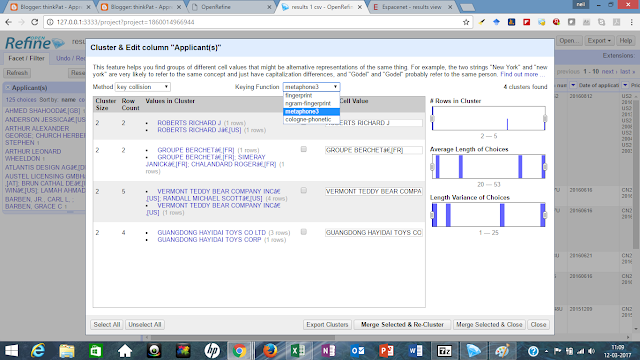
Task: Click right handle of Length Variance of Choices slider
Action: coord(545,215)
